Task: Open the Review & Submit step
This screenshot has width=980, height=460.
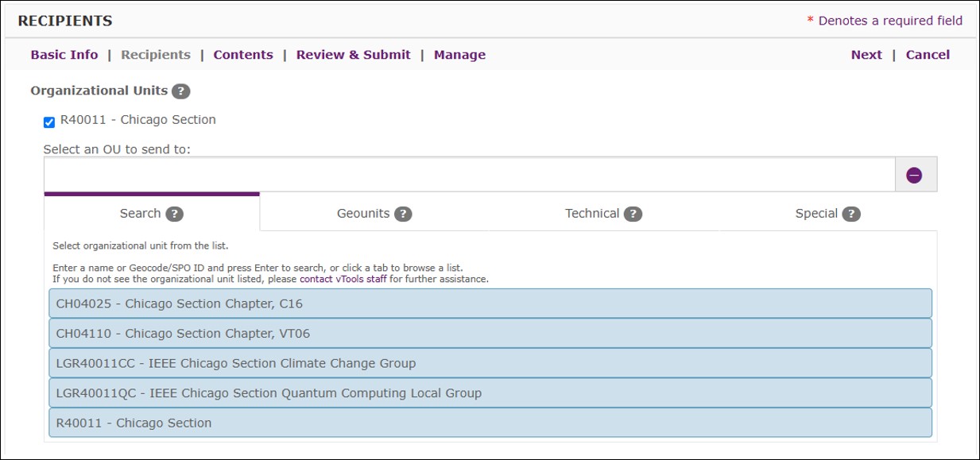Action: (x=354, y=55)
